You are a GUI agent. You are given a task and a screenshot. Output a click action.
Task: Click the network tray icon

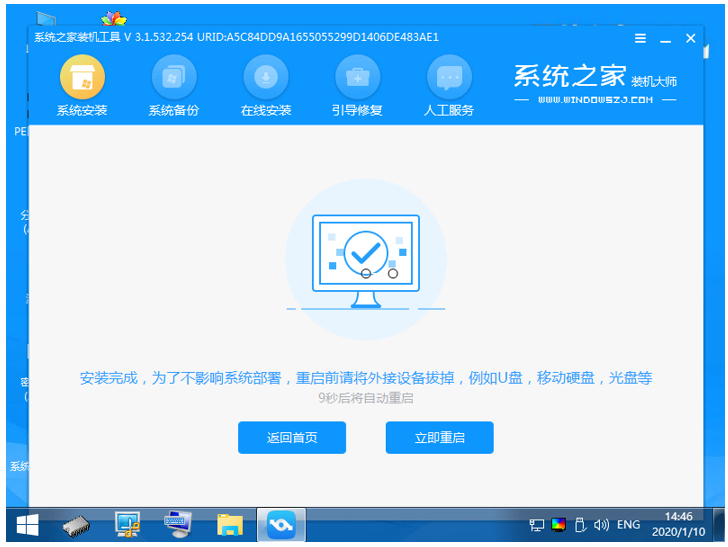coord(537,524)
